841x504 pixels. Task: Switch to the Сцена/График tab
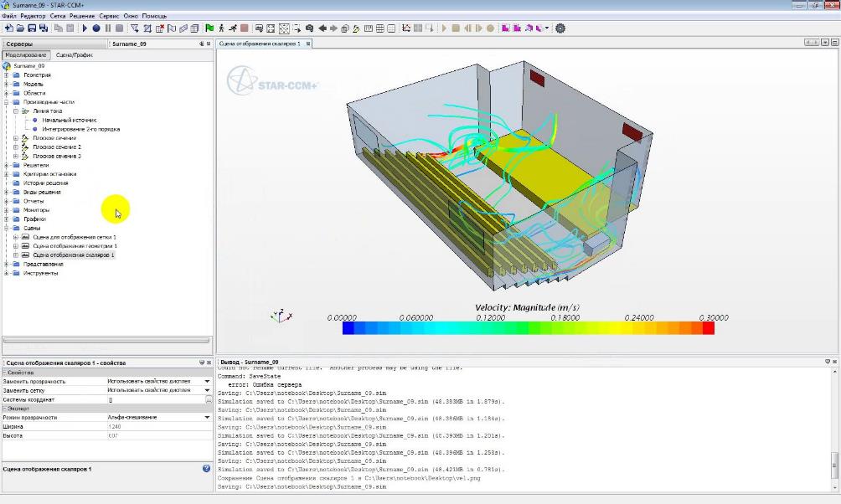pos(74,54)
